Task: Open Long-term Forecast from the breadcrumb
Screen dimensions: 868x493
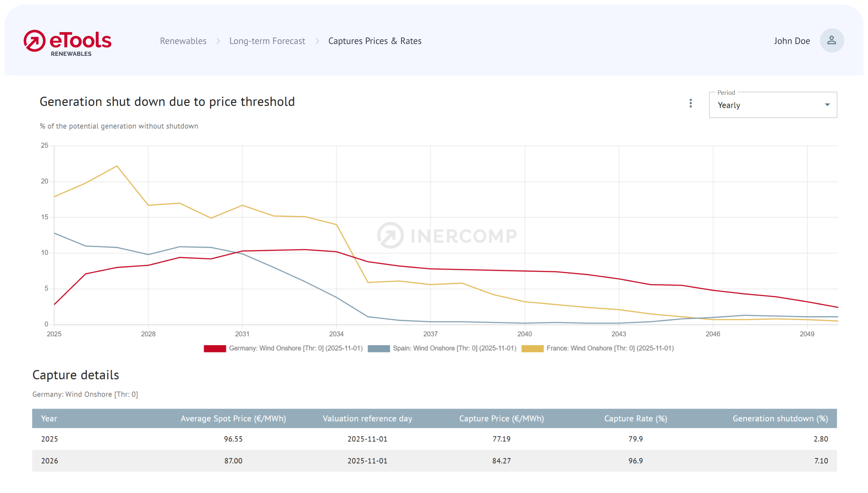Action: pyautogui.click(x=267, y=41)
